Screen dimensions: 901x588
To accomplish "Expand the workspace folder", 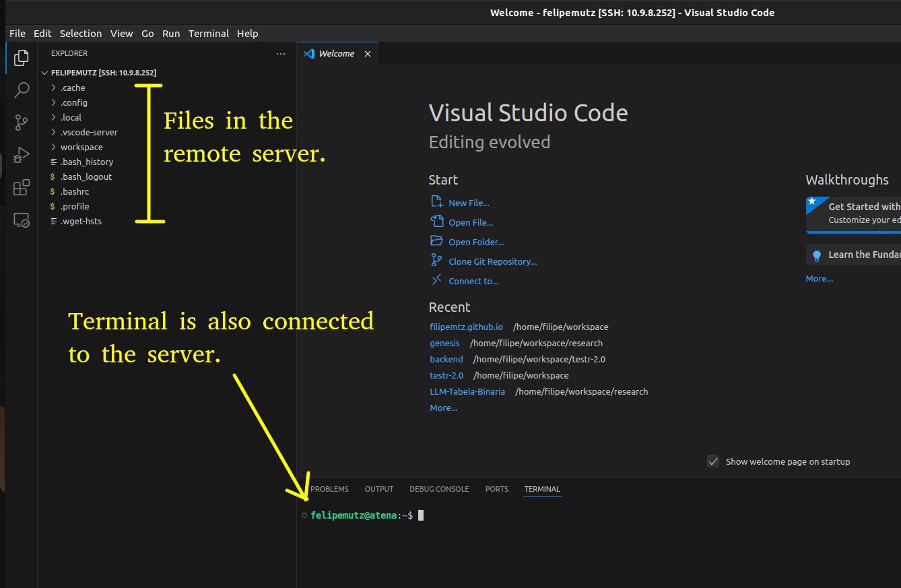I will pyautogui.click(x=53, y=147).
